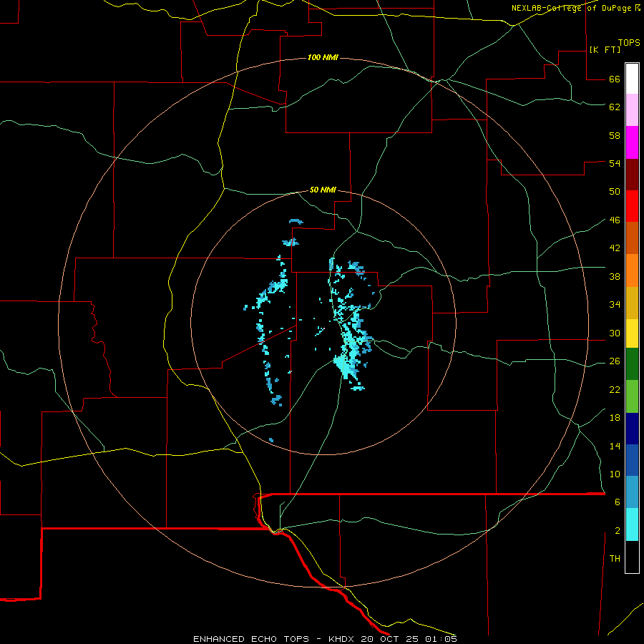
Task: Click the white swatch in the tops legend
Action: pos(632,79)
